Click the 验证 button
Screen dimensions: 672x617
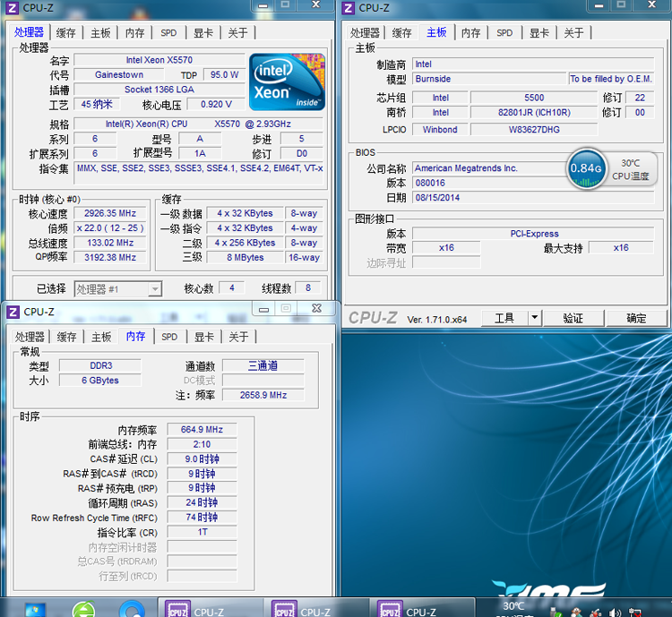573,318
